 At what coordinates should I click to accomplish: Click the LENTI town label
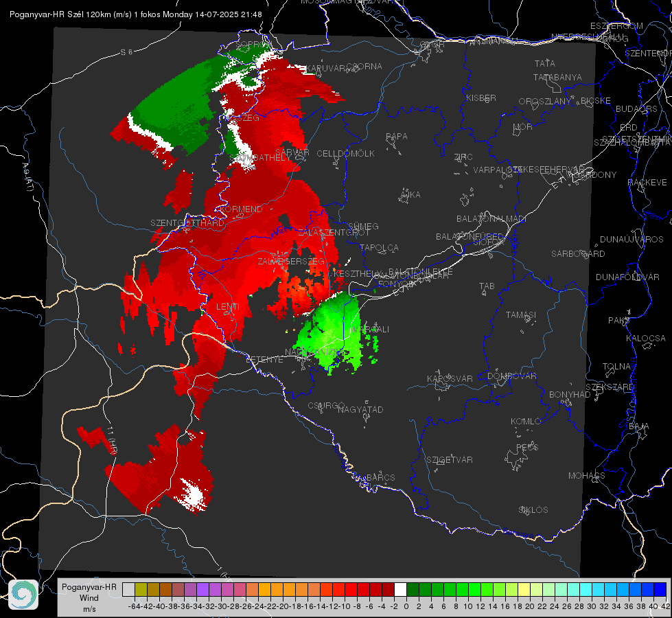(x=228, y=307)
